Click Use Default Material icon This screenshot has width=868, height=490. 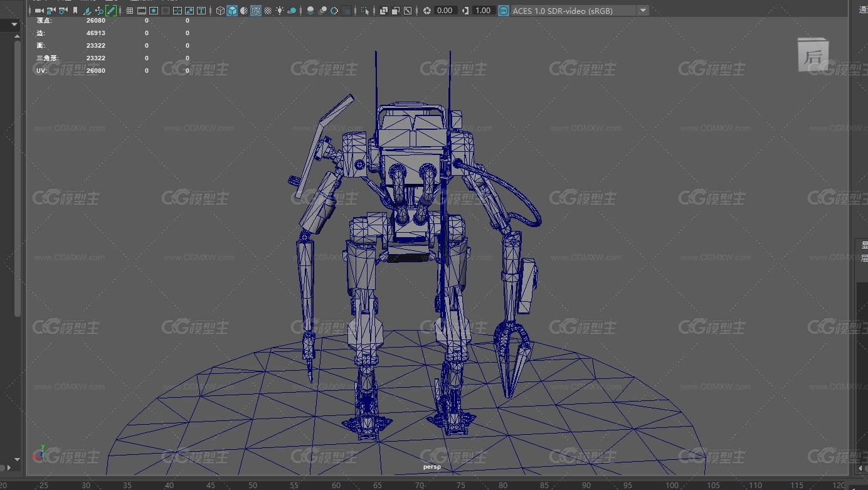point(245,11)
